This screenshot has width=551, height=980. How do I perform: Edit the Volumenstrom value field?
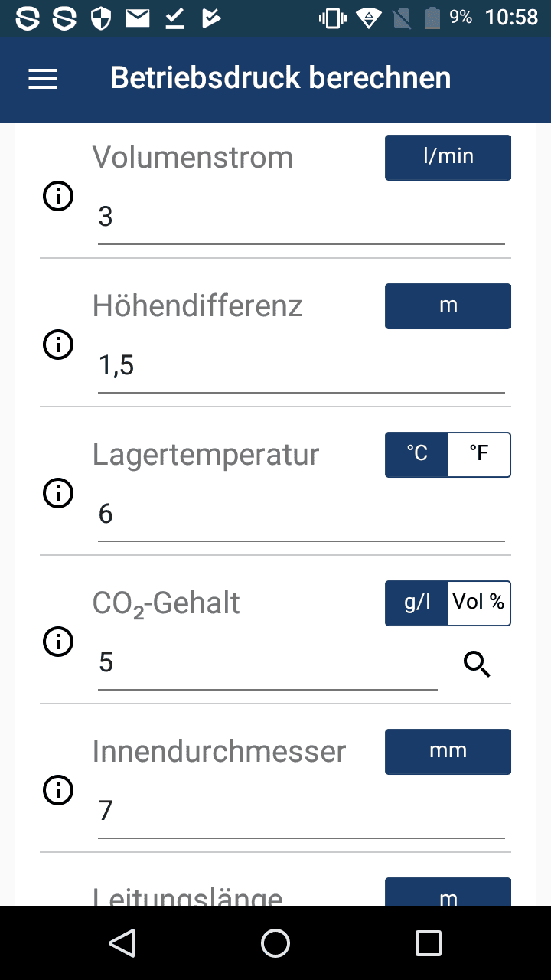point(301,217)
